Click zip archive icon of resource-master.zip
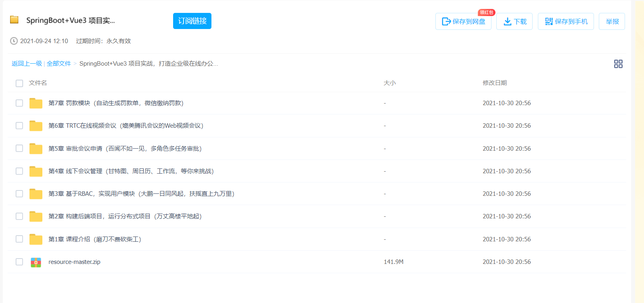 pos(36,262)
